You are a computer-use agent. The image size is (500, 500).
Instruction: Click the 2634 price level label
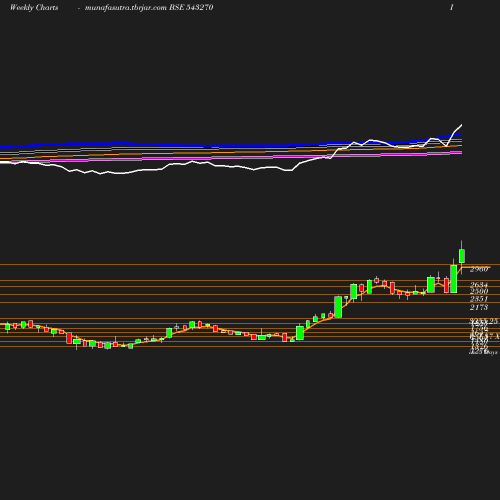[x=479, y=285]
